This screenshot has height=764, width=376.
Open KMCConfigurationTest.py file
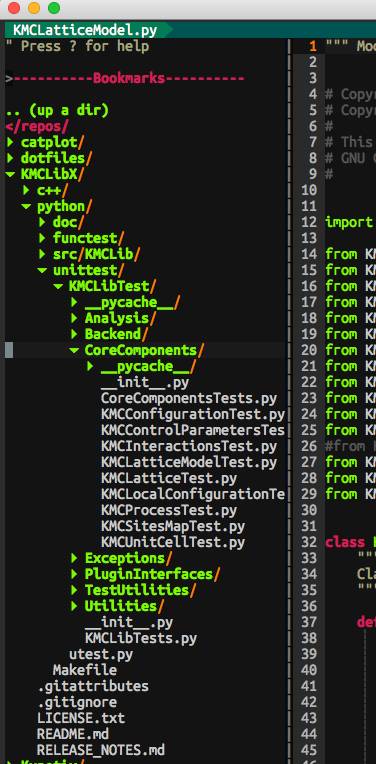tap(193, 415)
